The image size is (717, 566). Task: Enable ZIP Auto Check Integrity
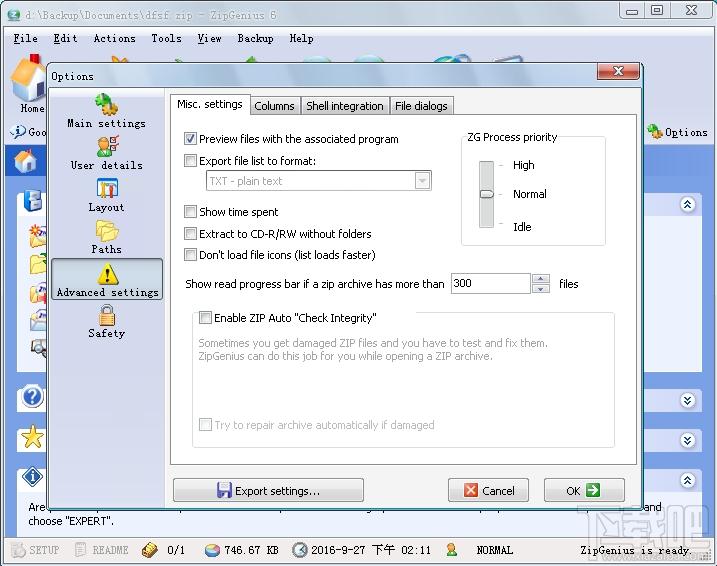tap(205, 318)
